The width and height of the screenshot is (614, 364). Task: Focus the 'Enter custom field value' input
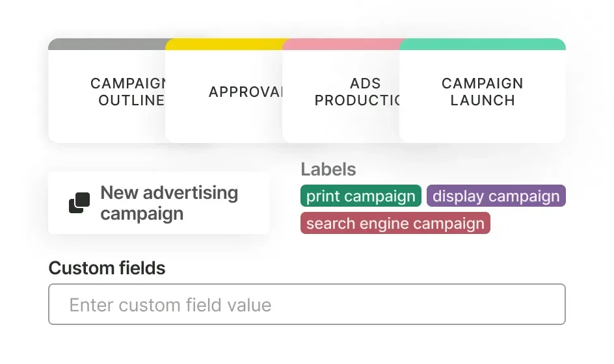[307, 304]
